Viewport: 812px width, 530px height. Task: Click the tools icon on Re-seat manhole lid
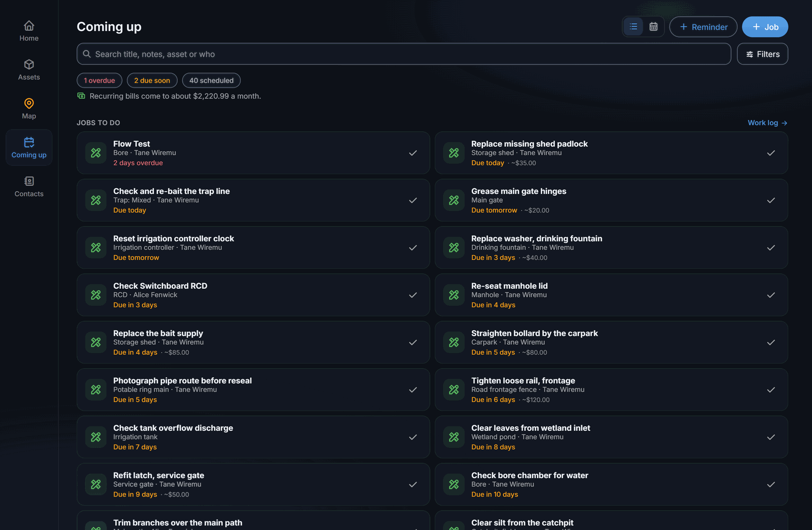tap(454, 295)
